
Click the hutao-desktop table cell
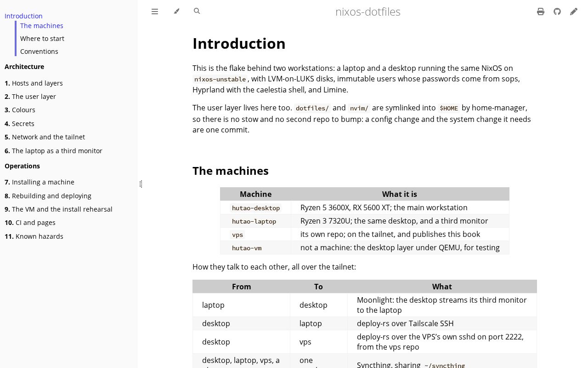pyautogui.click(x=256, y=208)
